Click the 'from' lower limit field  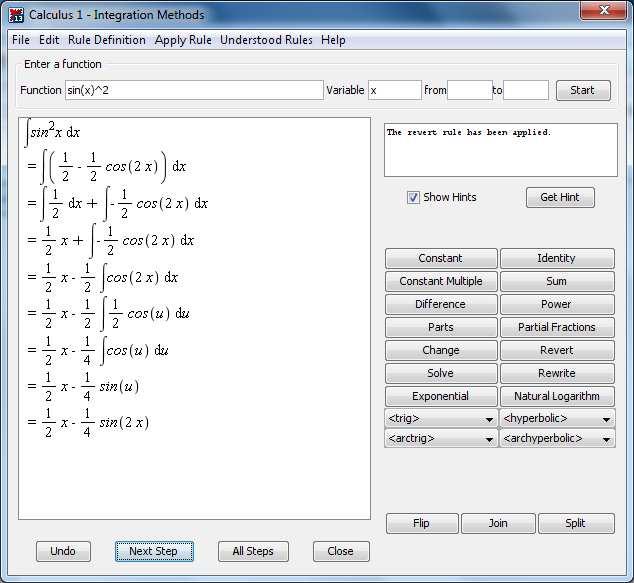click(x=469, y=90)
